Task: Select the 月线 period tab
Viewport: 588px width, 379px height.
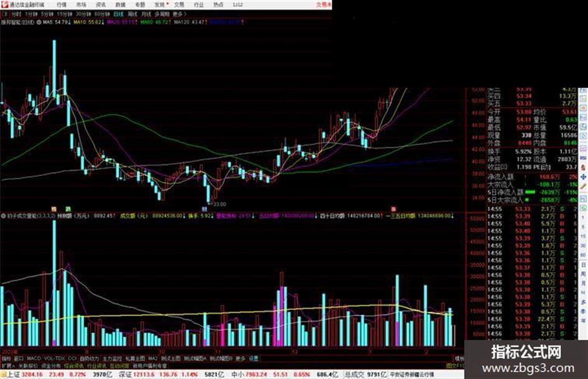Action: pos(146,14)
